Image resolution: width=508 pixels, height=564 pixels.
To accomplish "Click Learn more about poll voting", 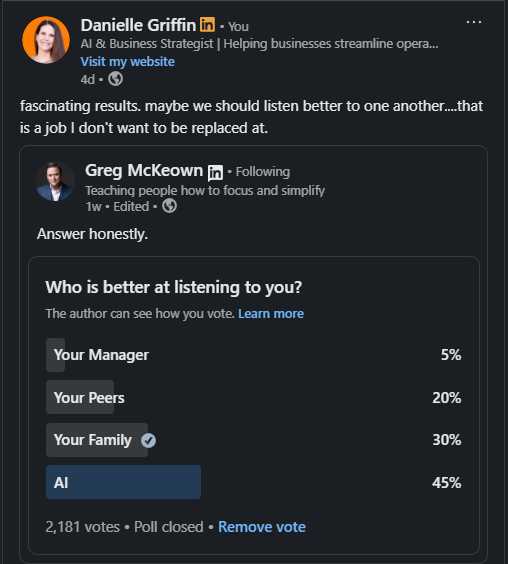I will click(x=271, y=314).
